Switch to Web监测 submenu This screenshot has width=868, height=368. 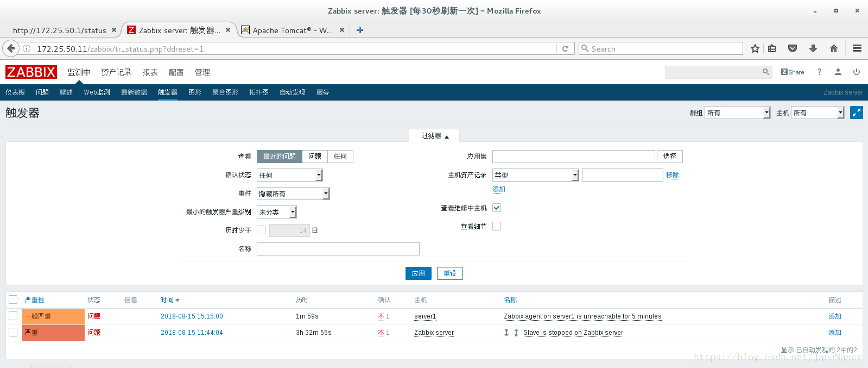[x=97, y=92]
